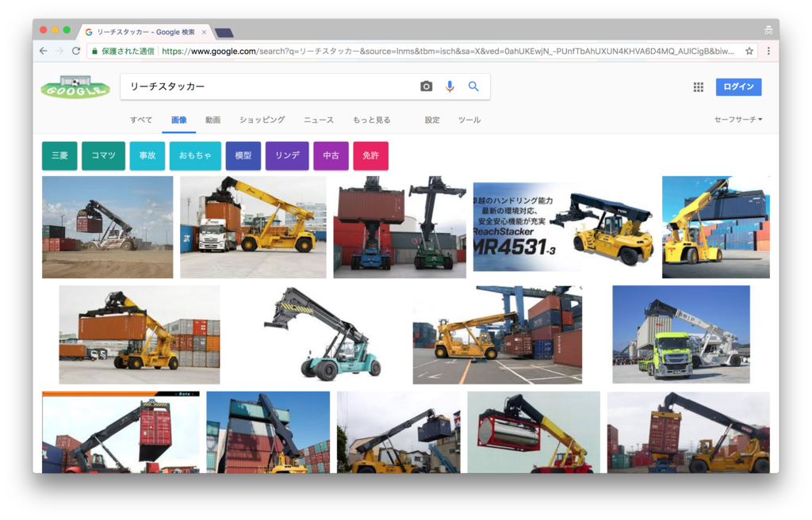
Task: Bookmark this page with the star icon
Action: [x=749, y=51]
